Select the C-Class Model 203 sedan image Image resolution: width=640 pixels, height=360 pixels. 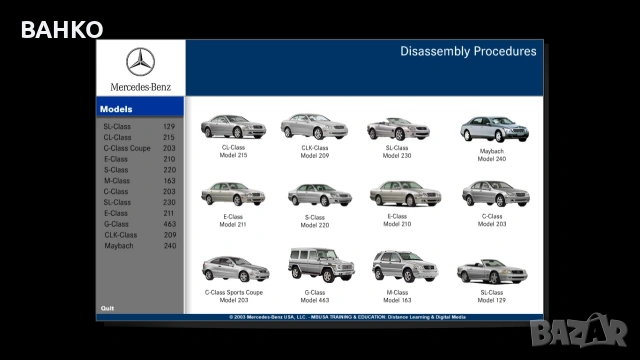pyautogui.click(x=496, y=193)
